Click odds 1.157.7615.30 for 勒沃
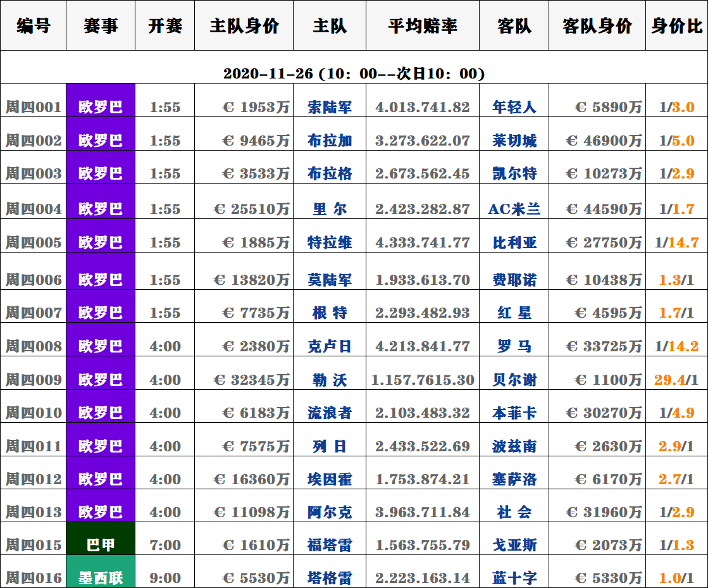This screenshot has width=708, height=588. pyautogui.click(x=422, y=380)
